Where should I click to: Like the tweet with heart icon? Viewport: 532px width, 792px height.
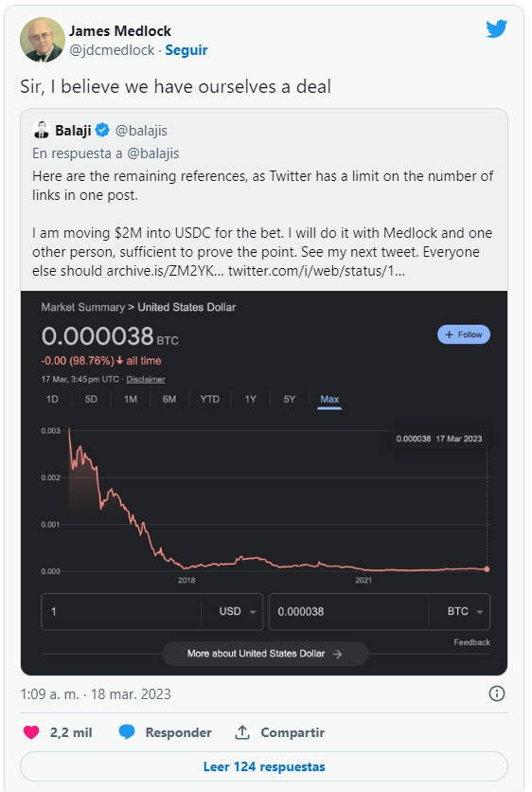point(31,732)
